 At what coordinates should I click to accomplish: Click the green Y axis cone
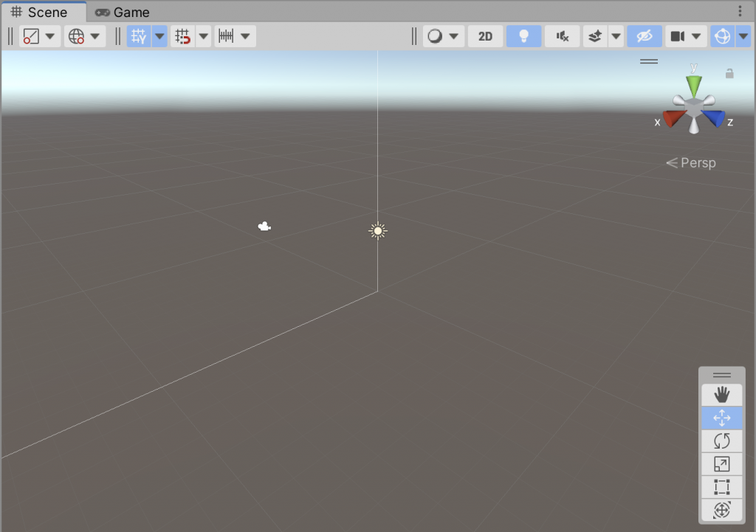[694, 85]
